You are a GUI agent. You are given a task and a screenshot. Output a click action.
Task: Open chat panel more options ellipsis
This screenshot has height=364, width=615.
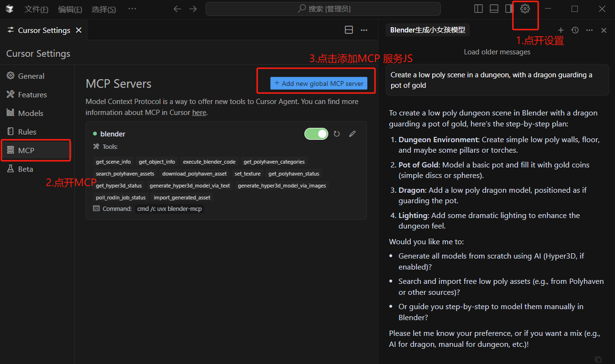[x=590, y=30]
